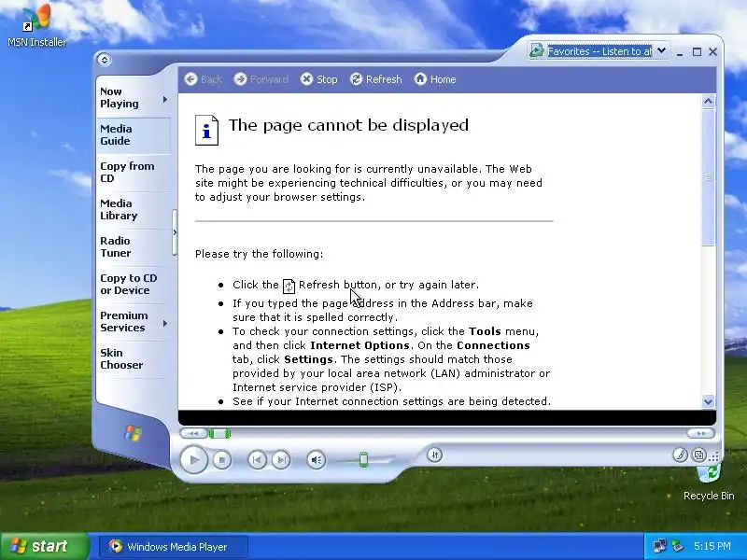This screenshot has width=747, height=560.
Task: Open the Skin Chooser tab
Action: (134, 358)
